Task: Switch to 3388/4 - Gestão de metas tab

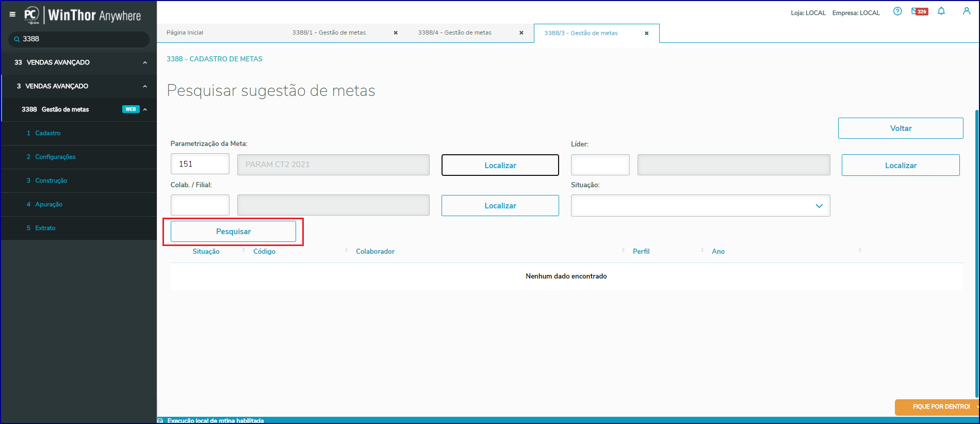Action: click(x=455, y=32)
